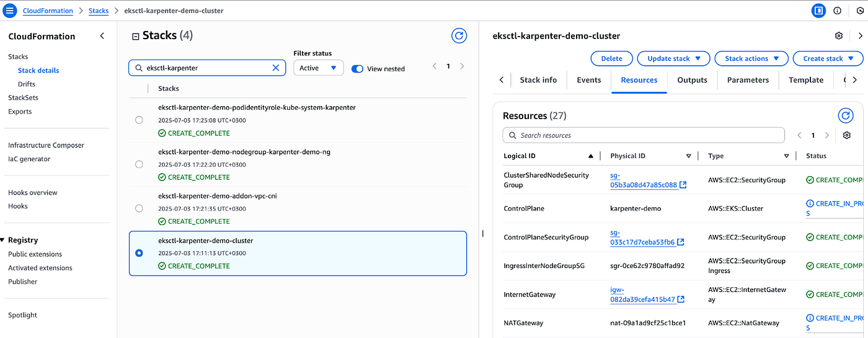Refresh the Stacks list
The height and width of the screenshot is (338, 868).
point(459,35)
